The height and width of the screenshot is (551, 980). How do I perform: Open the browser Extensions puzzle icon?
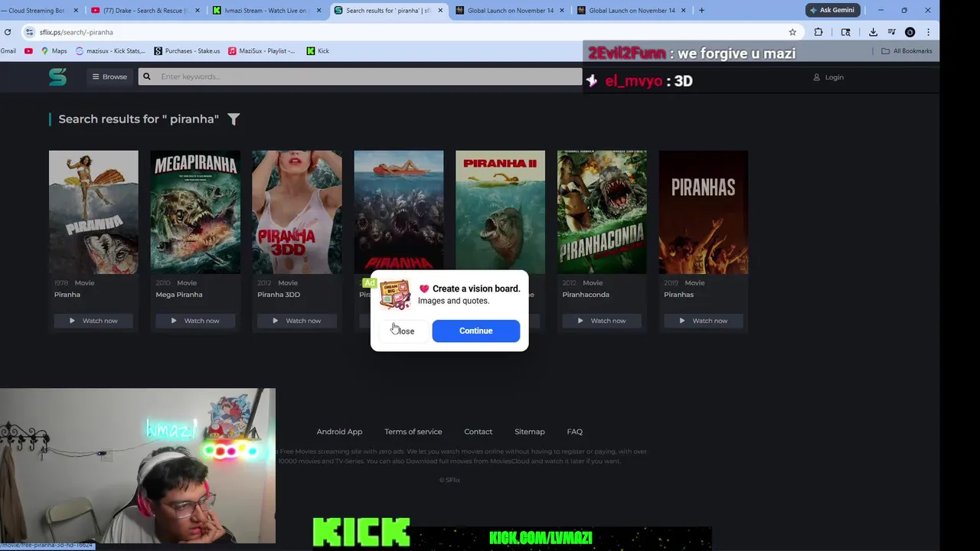pyautogui.click(x=818, y=32)
